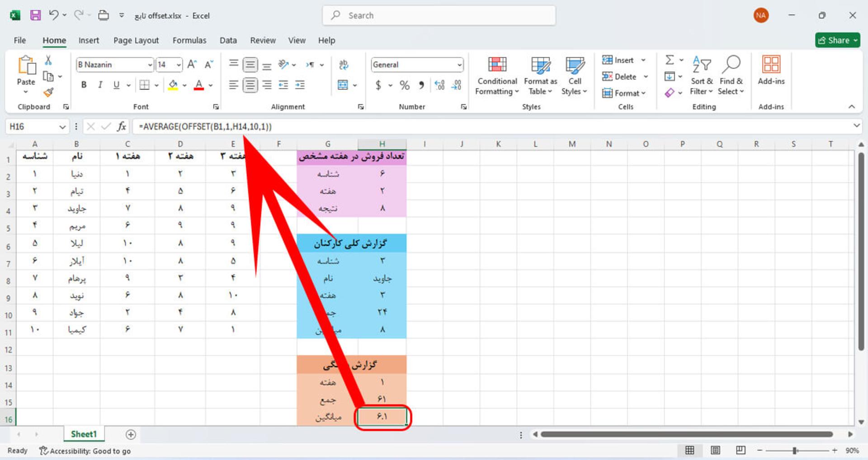Click Insert Function fx icon
Screen dimensions: 868x460
point(121,127)
